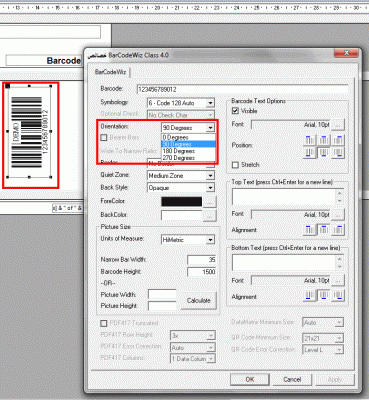Screen dimensions: 369x400
Task: Open the Symbology dropdown
Action: coord(210,103)
